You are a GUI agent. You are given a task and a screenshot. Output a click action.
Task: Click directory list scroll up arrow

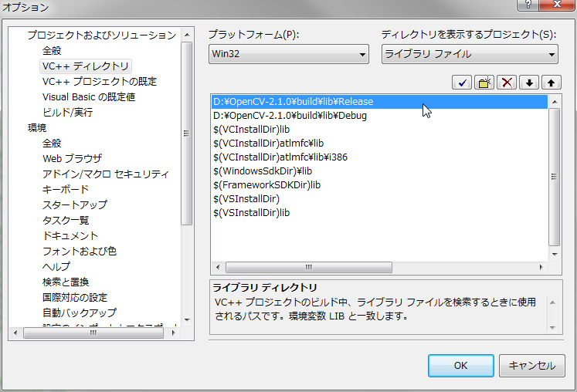555,102
